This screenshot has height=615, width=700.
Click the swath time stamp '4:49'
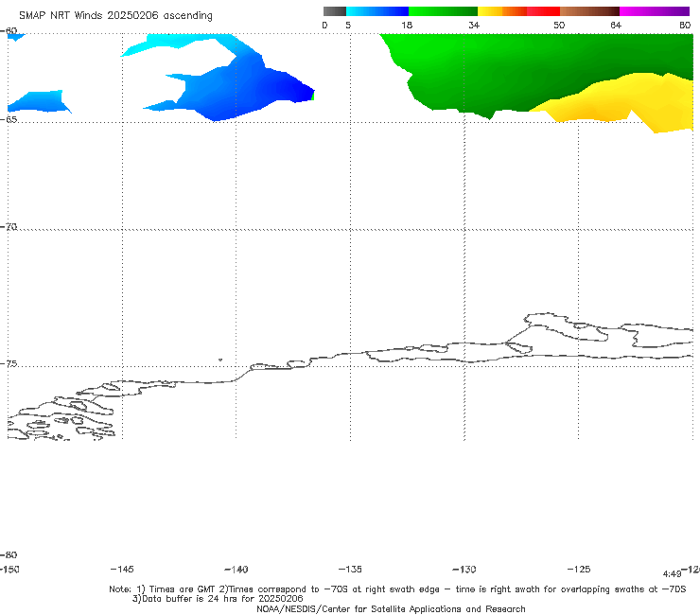click(672, 574)
